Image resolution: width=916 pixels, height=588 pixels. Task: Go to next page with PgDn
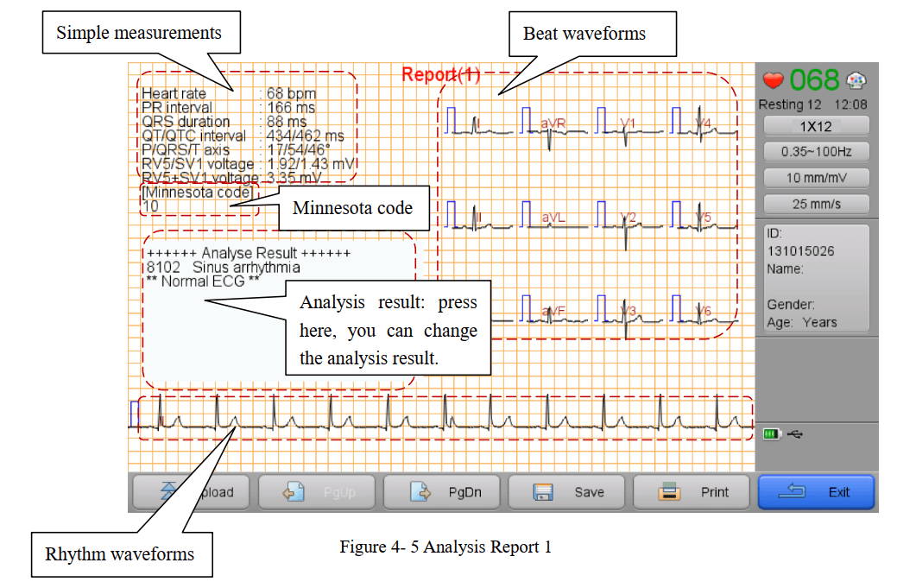442,492
